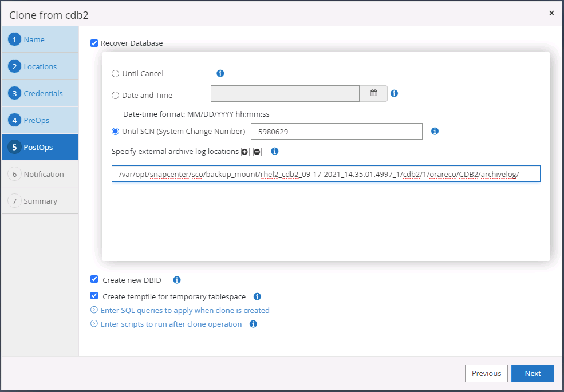Click info icon next to Until Cancel

220,73
